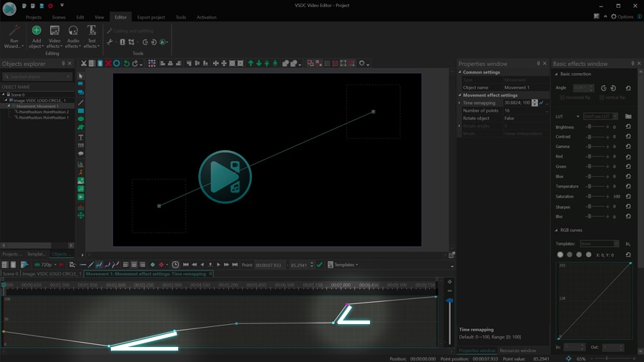The height and width of the screenshot is (362, 644).
Task: Collapse Common settings in Properties window
Action: [x=460, y=72]
